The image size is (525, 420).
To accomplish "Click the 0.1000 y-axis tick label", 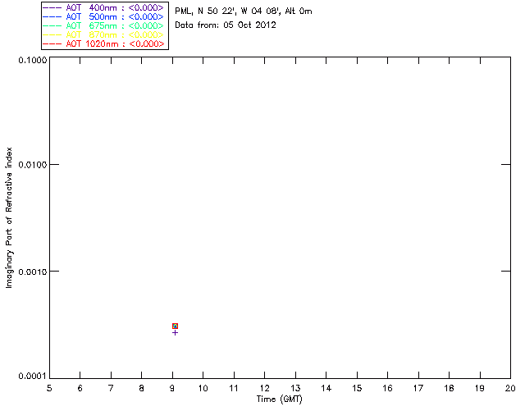I will pos(30,61).
